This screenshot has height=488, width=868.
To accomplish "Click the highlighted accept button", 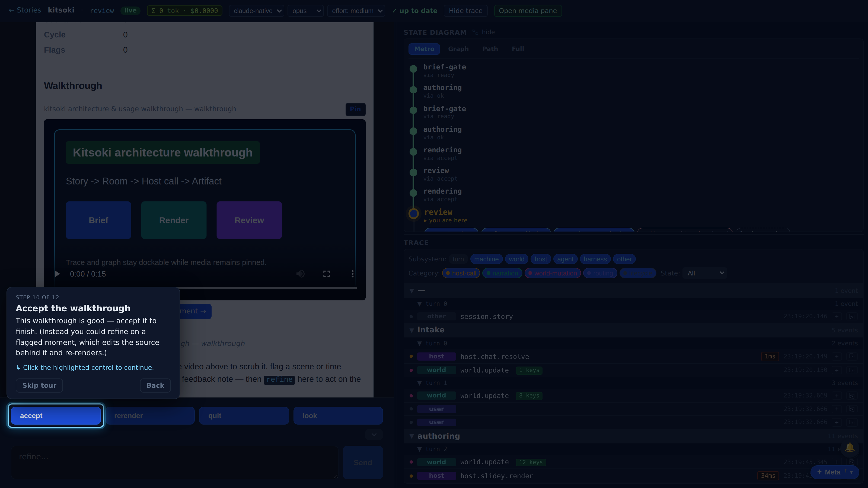I will tap(56, 416).
